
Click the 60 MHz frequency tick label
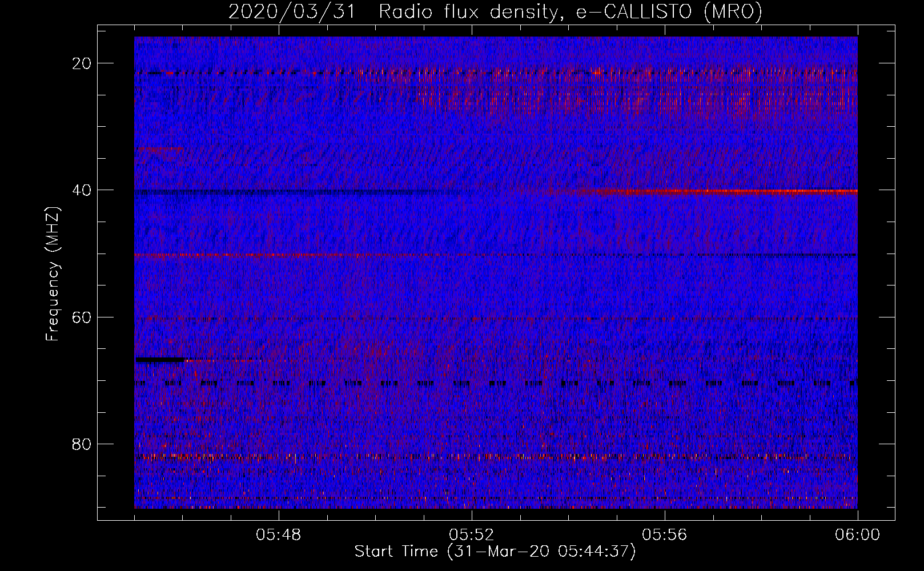tap(82, 317)
